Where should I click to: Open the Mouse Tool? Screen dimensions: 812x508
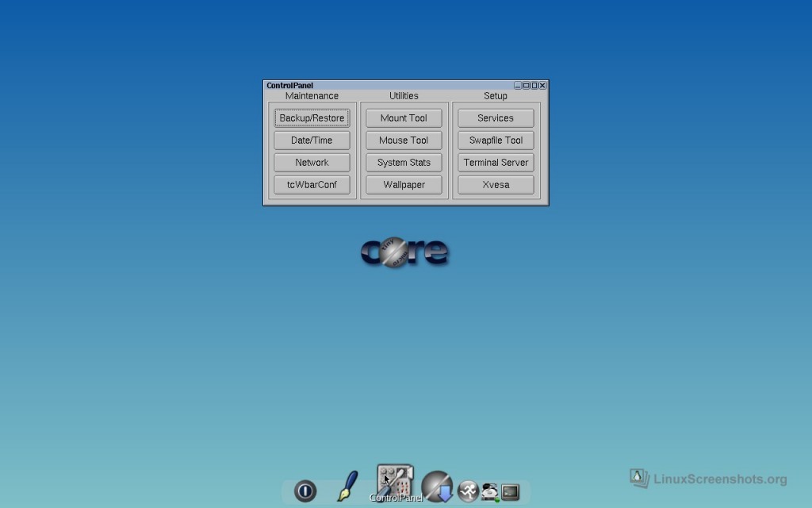click(x=404, y=140)
